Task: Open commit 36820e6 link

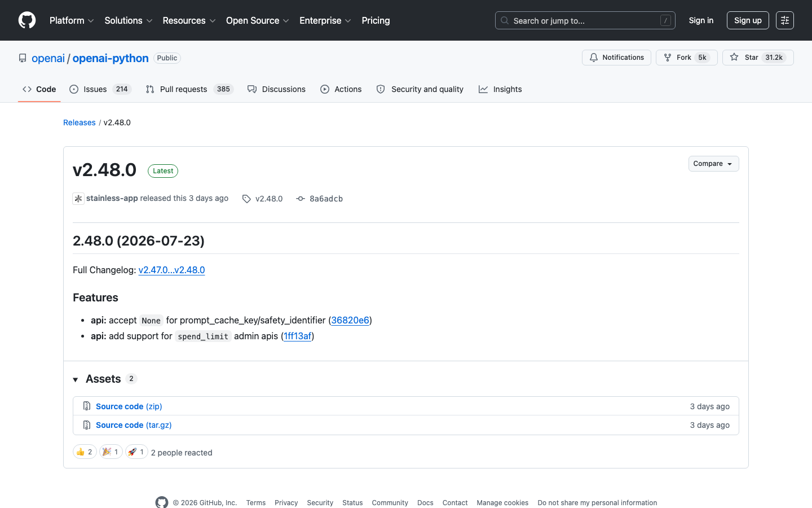Action: click(350, 320)
